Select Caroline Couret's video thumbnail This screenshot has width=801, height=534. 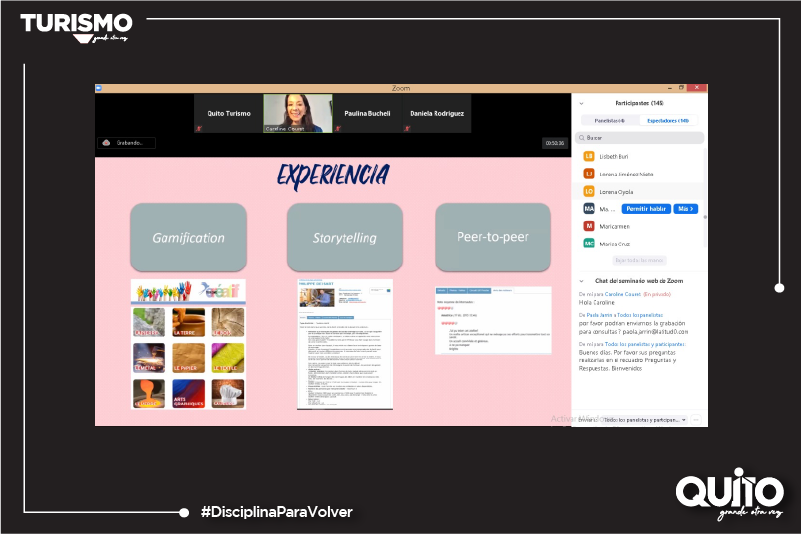click(x=298, y=114)
